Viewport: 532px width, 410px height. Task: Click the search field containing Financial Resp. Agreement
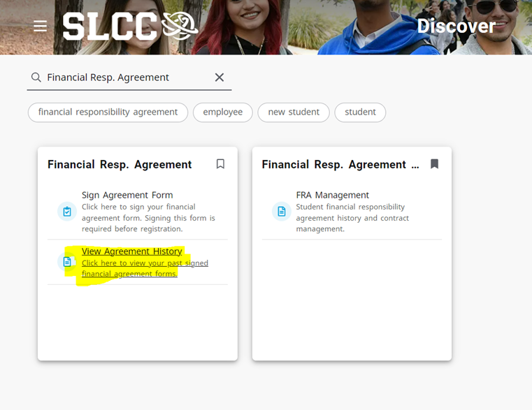126,78
